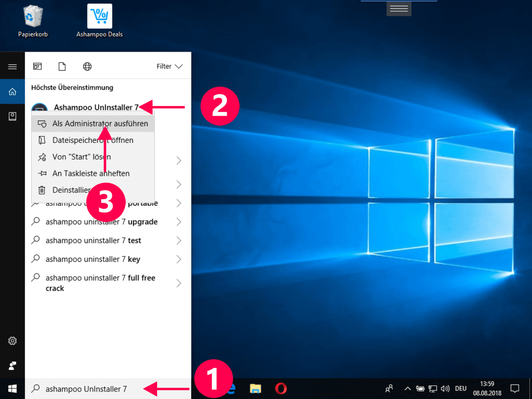Filter results by apps icon
The width and height of the screenshot is (532, 399).
(37, 66)
